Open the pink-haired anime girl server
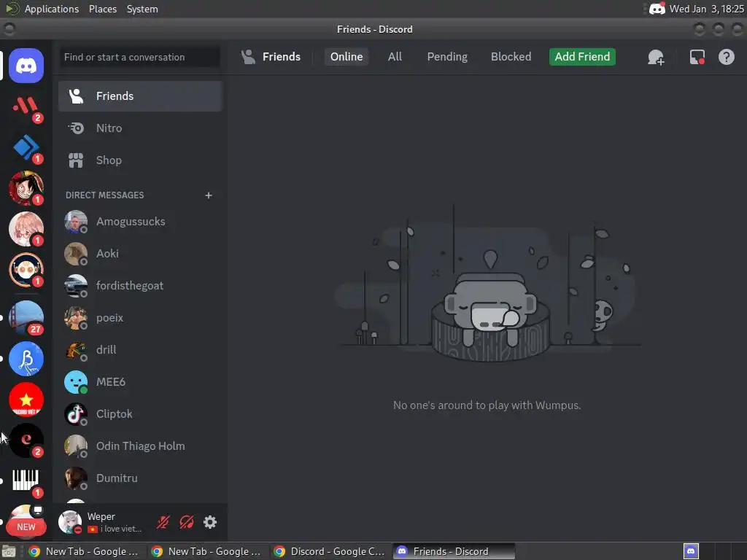Screen dimensions: 747x560 click(26, 229)
